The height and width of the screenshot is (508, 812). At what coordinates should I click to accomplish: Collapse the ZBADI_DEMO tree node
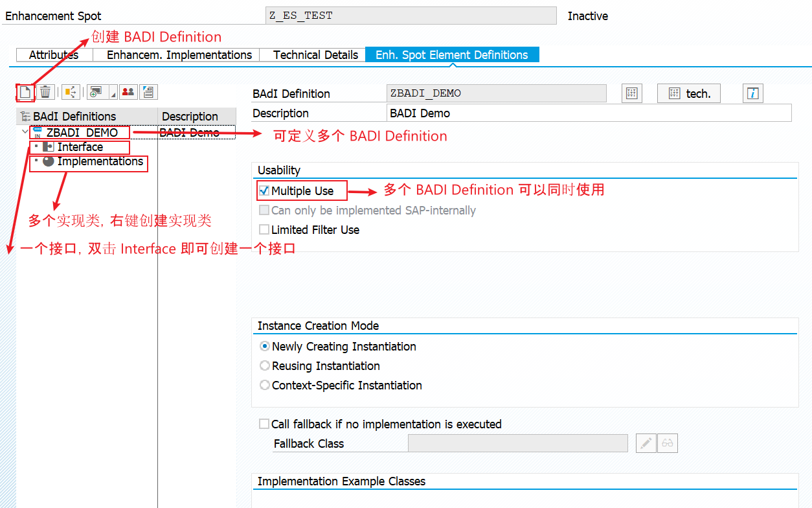tap(25, 132)
